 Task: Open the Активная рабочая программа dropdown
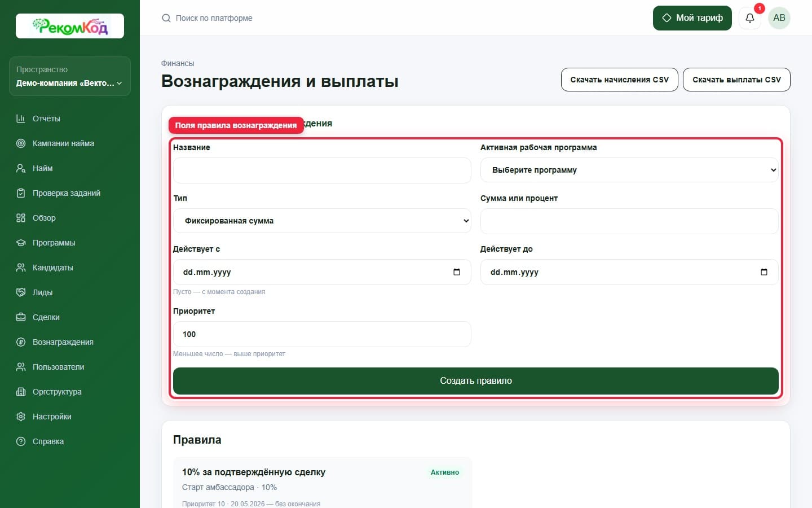(629, 170)
